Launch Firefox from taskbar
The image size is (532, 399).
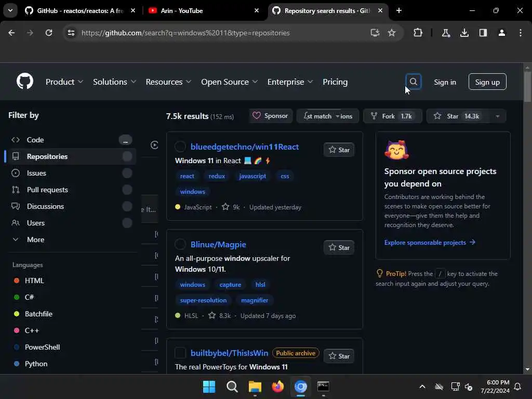[x=277, y=387]
